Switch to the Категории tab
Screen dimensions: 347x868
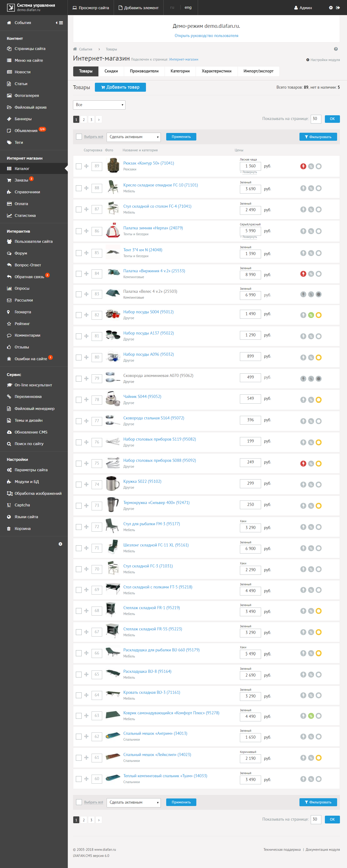180,71
